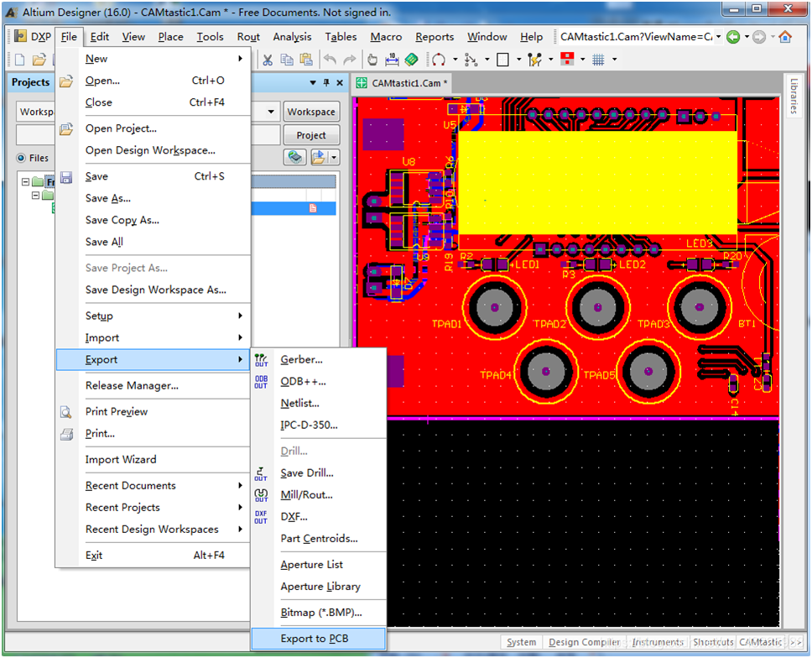Open the Tools menu
Screen dimensions: 812x658
point(210,37)
